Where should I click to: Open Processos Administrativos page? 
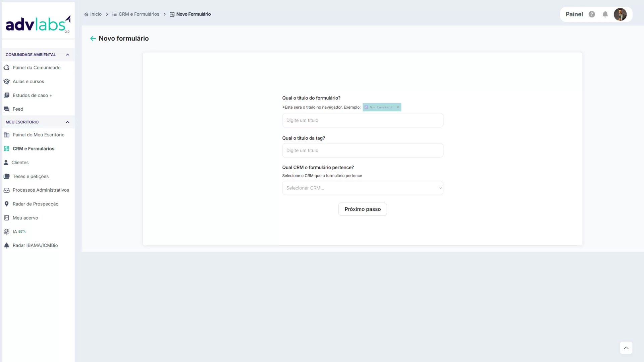(x=41, y=190)
